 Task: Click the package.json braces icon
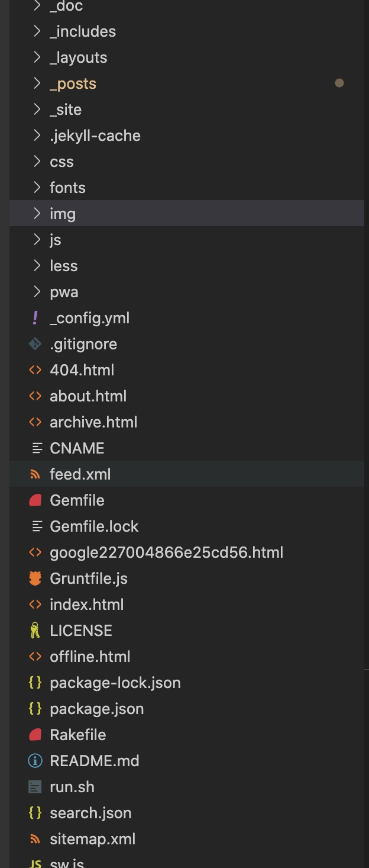tap(35, 709)
